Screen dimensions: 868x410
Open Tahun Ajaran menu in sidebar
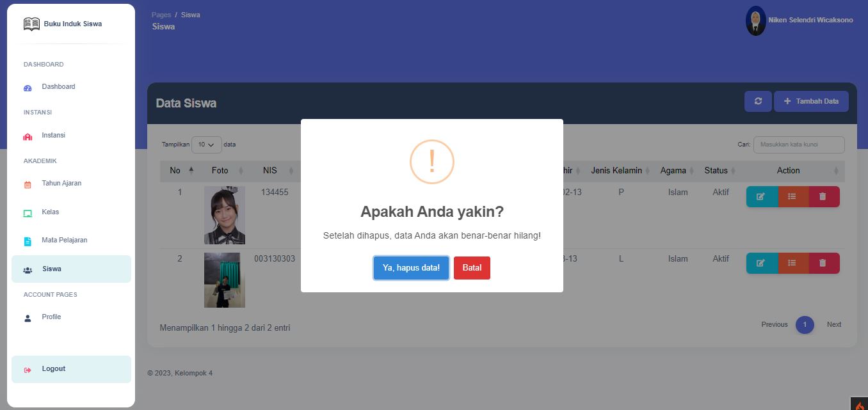point(61,184)
